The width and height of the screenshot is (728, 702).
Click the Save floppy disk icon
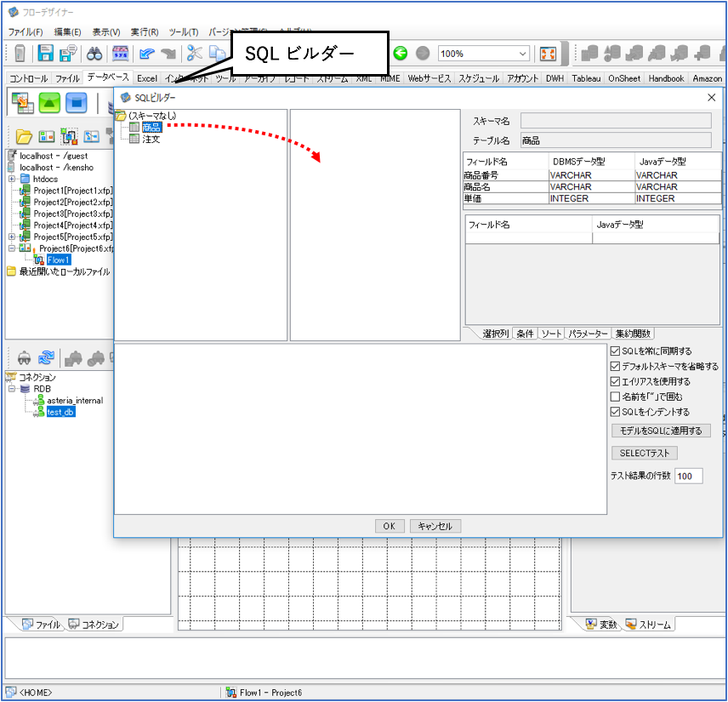click(x=46, y=54)
